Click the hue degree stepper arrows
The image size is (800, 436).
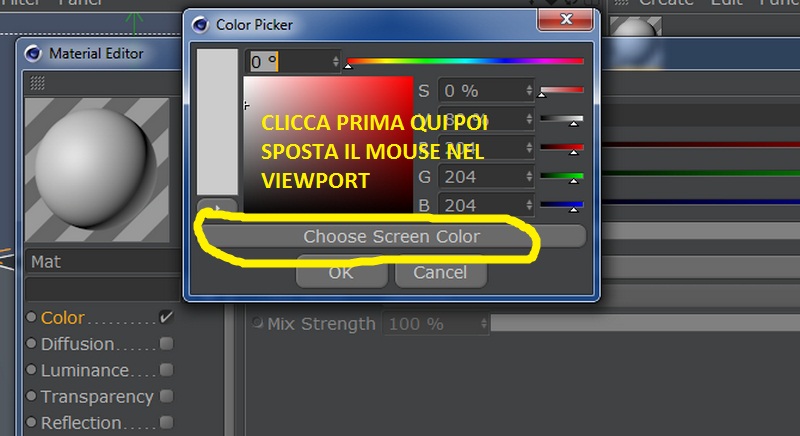pos(335,62)
